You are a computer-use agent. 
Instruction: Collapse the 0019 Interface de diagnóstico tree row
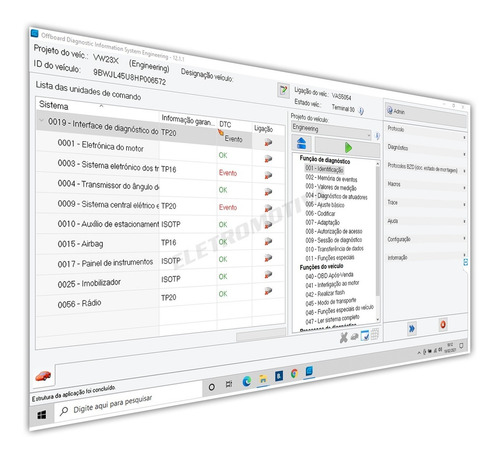pyautogui.click(x=41, y=120)
